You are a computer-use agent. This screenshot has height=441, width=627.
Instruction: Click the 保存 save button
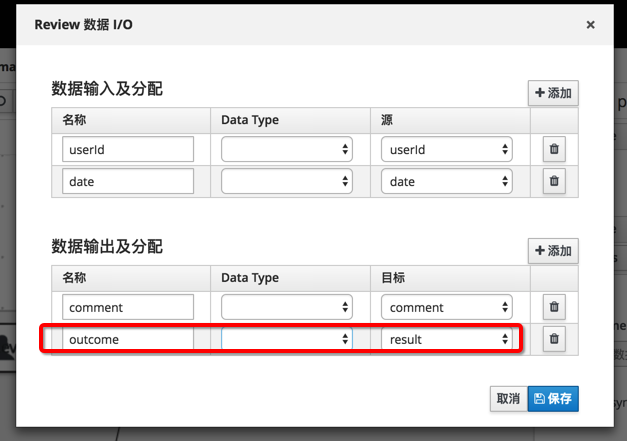[x=553, y=399]
